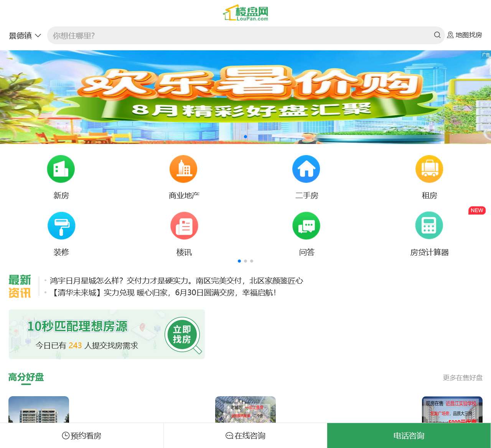Image resolution: width=491 pixels, height=448 pixels.
Task: Click the 楼盘网 LouPan.com logo
Action: (x=245, y=13)
